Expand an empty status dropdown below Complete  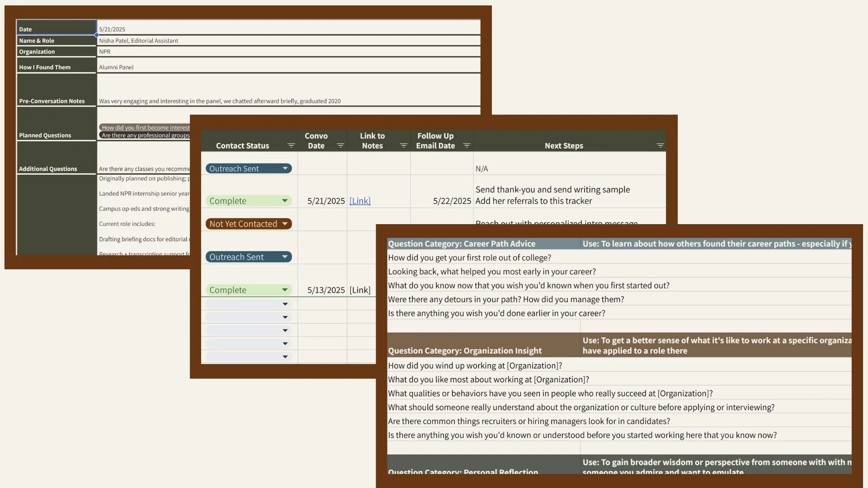[285, 304]
